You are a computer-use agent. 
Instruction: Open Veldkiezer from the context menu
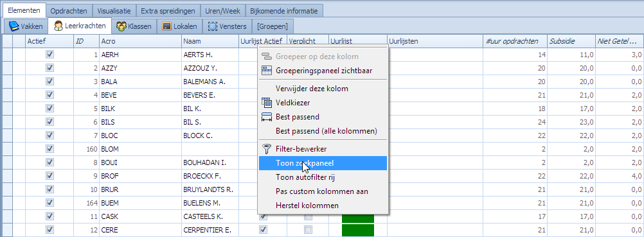323,103
